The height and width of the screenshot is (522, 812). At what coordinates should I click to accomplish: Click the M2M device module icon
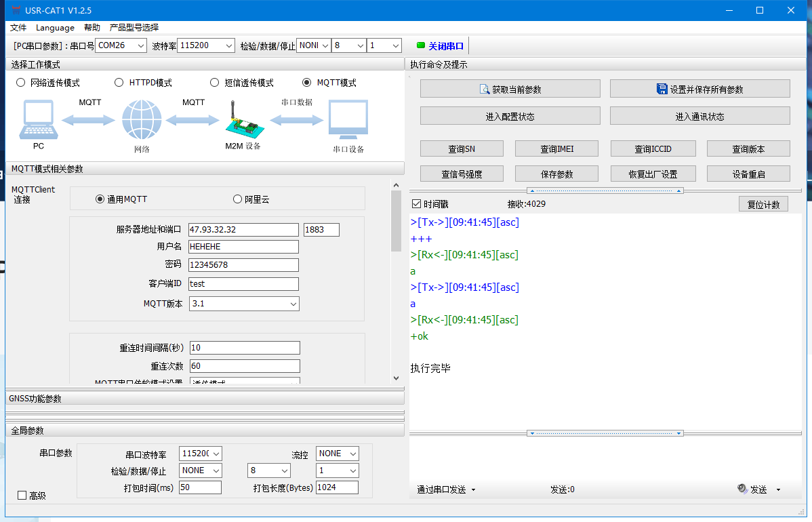(243, 119)
